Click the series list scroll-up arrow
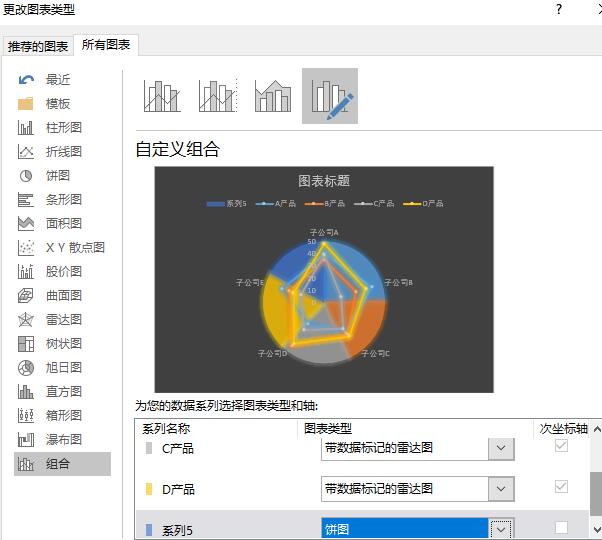The height and width of the screenshot is (540, 602). coord(597,429)
